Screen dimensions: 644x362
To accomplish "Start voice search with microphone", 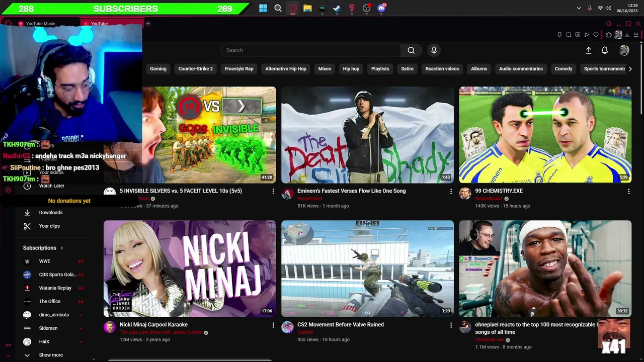I will pos(434,50).
